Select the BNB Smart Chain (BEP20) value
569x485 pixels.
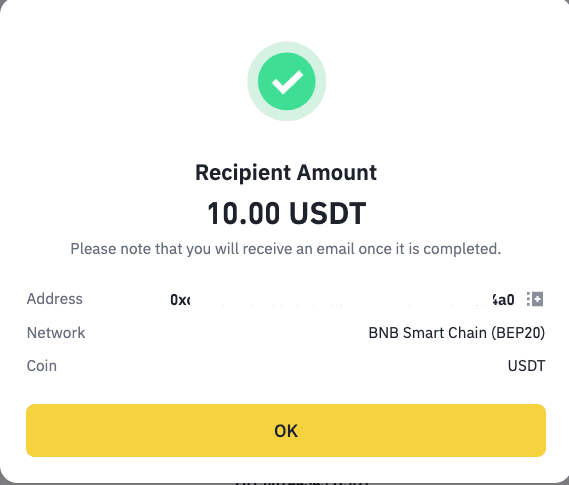point(457,333)
